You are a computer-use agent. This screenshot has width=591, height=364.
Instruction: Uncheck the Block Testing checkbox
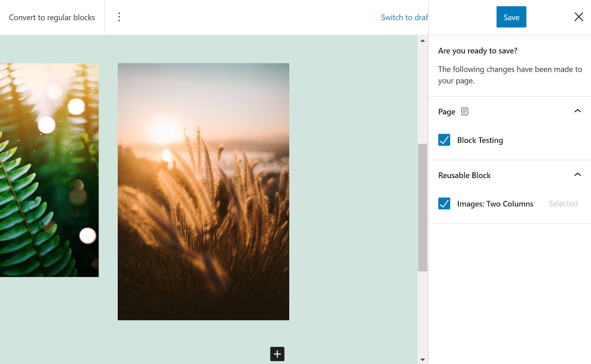(x=444, y=140)
